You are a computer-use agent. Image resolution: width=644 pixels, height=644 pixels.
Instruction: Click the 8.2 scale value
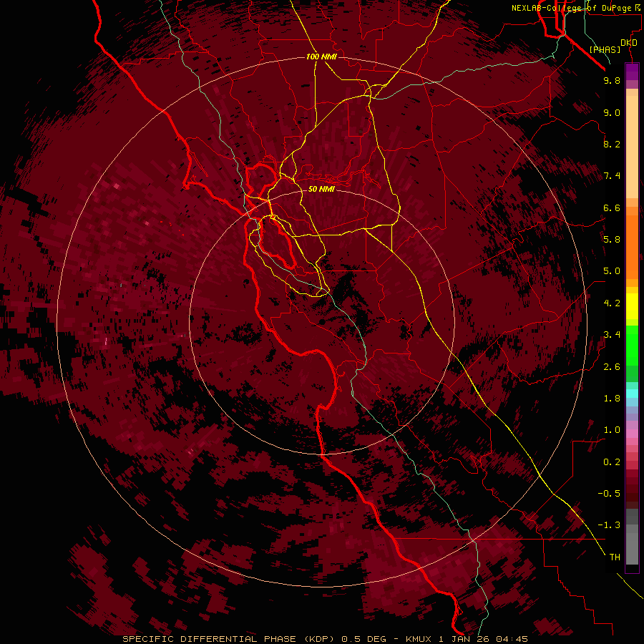coord(612,144)
